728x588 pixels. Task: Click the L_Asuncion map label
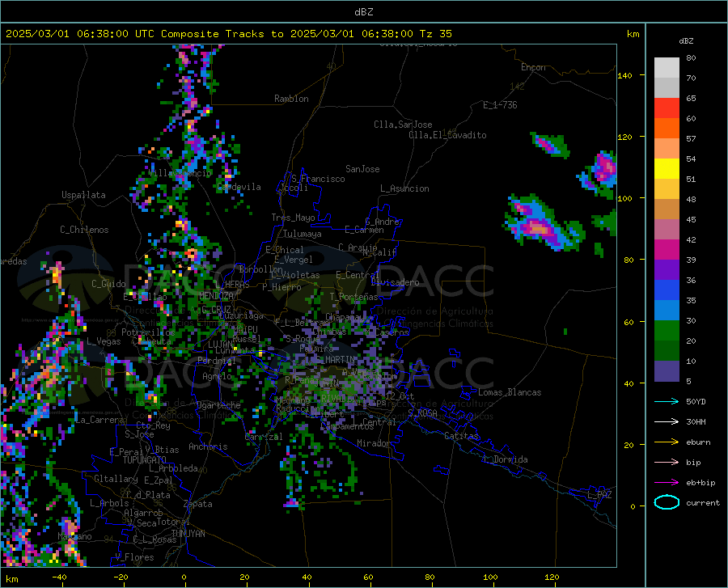(404, 188)
